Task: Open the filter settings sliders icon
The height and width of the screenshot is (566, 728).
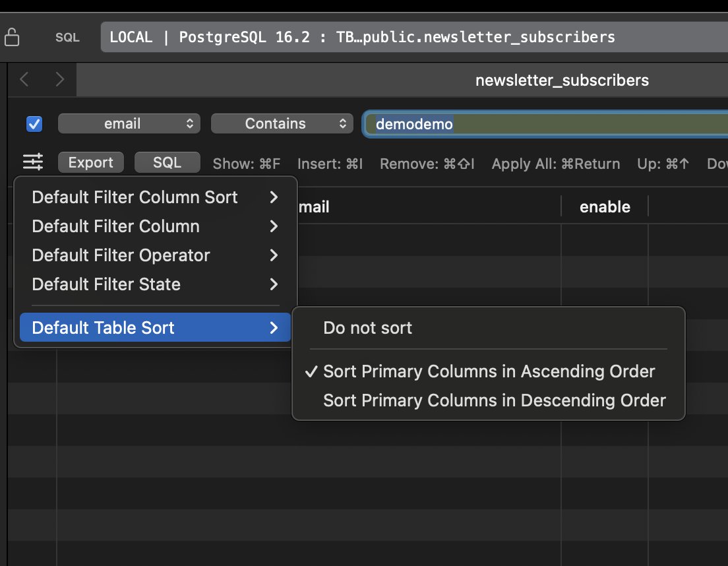Action: click(33, 162)
